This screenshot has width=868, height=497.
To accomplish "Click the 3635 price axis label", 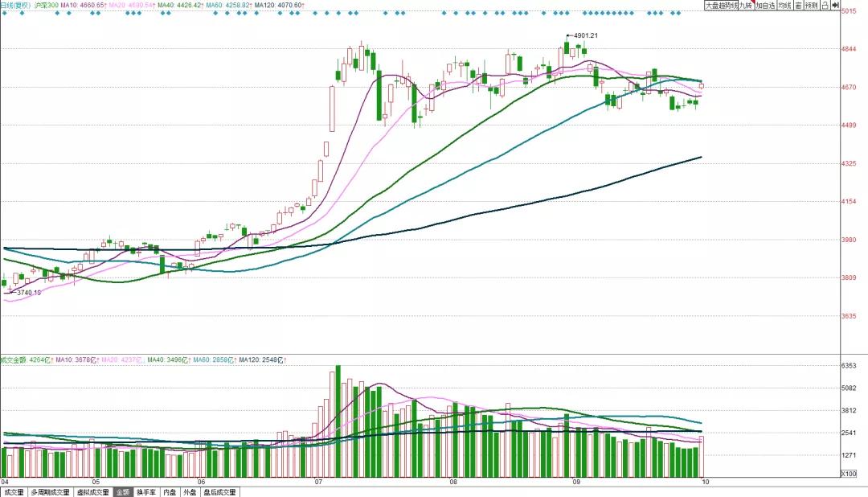I will (849, 316).
